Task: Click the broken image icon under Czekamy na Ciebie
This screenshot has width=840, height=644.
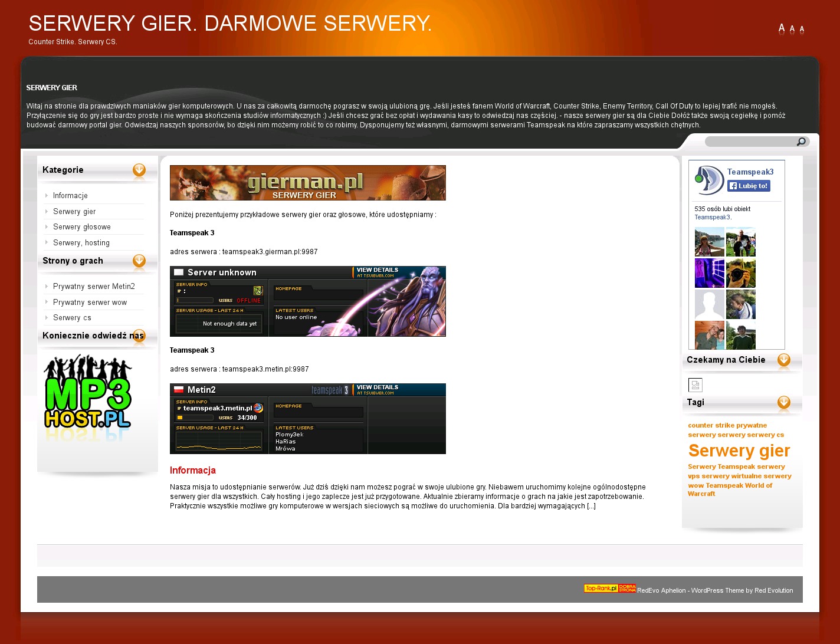Action: (x=695, y=385)
